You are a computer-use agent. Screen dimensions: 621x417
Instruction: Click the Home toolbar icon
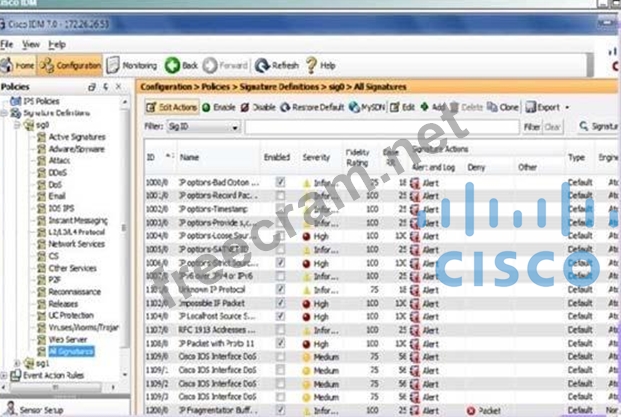(20, 66)
